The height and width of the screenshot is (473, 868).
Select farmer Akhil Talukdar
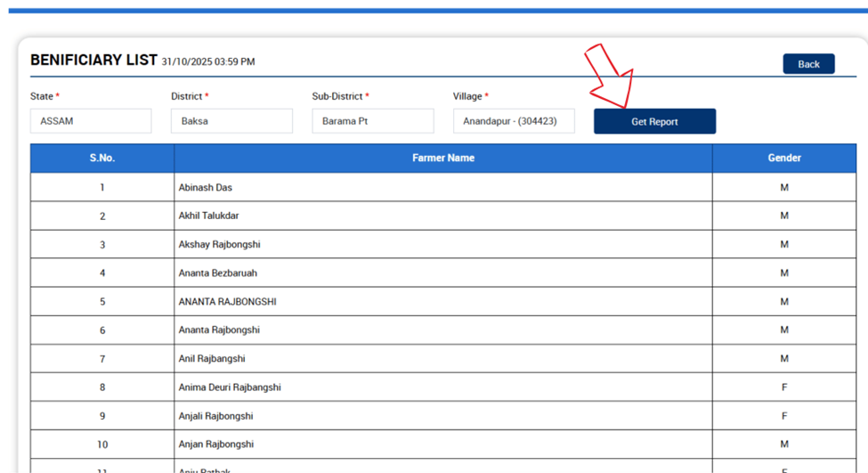click(x=208, y=216)
